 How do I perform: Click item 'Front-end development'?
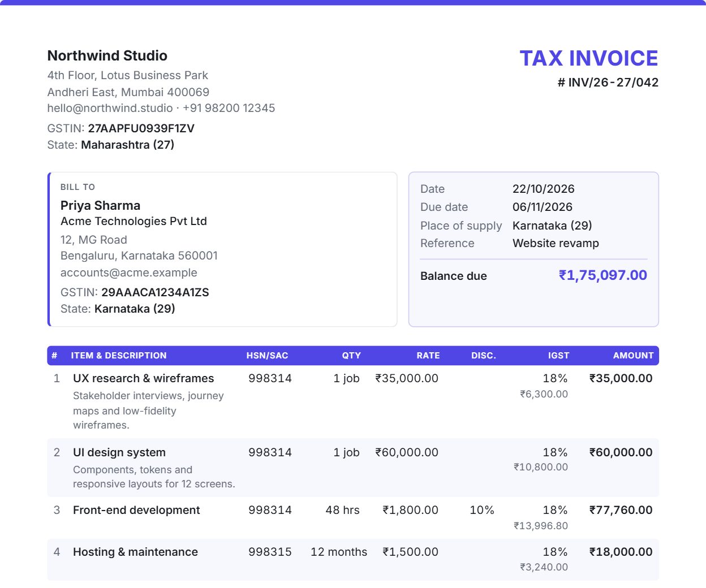pos(136,510)
